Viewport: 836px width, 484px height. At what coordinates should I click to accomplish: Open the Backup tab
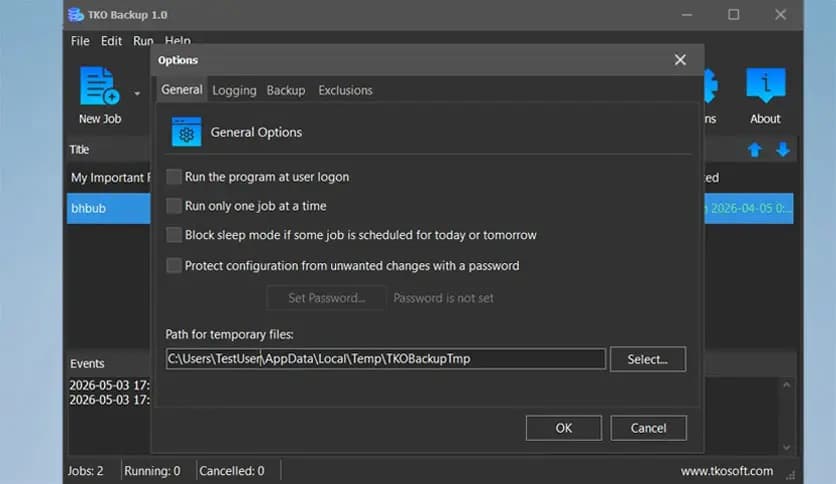pos(286,90)
